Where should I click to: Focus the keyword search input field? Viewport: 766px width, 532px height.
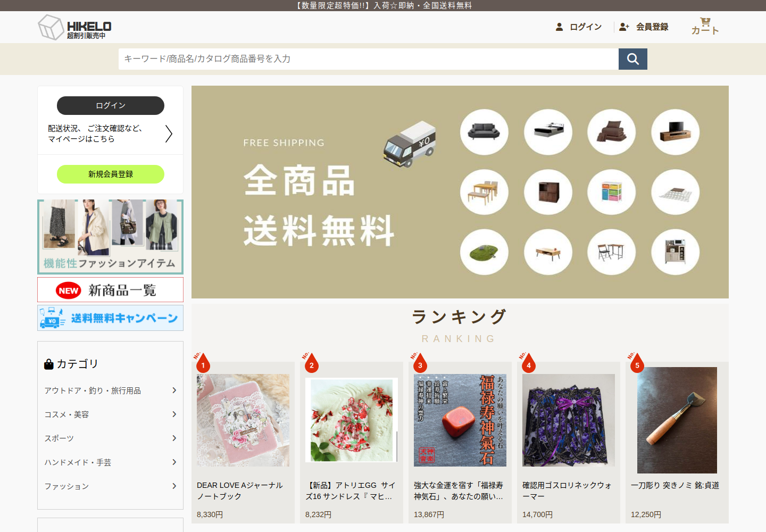click(369, 59)
